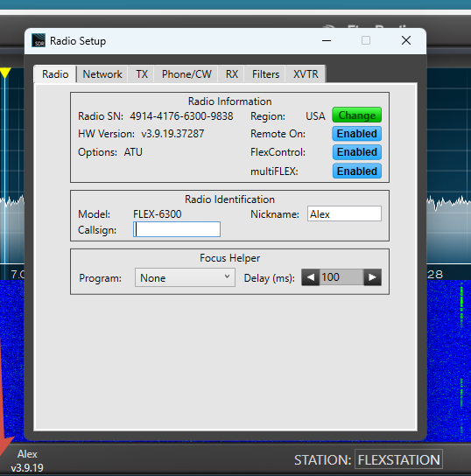Switch to the XVTR tab
Screen dimensions: 471x476
coord(306,74)
